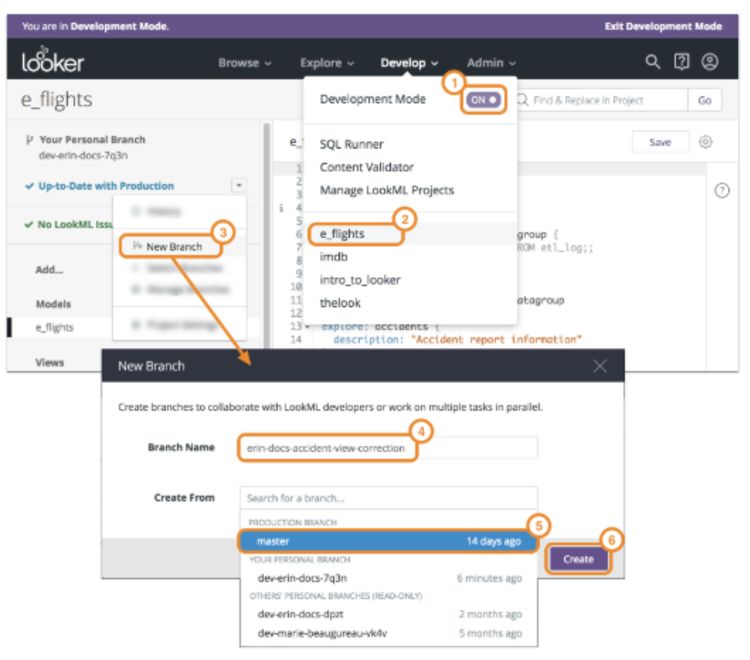The image size is (750, 660).
Task: Click Exit Development Mode link
Action: (x=663, y=26)
